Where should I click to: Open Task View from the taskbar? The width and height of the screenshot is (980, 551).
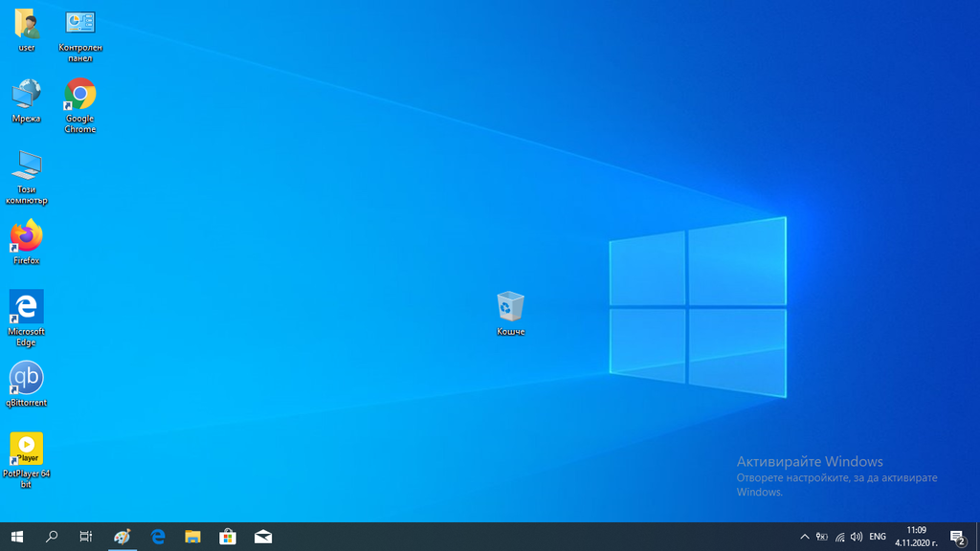coord(86,537)
